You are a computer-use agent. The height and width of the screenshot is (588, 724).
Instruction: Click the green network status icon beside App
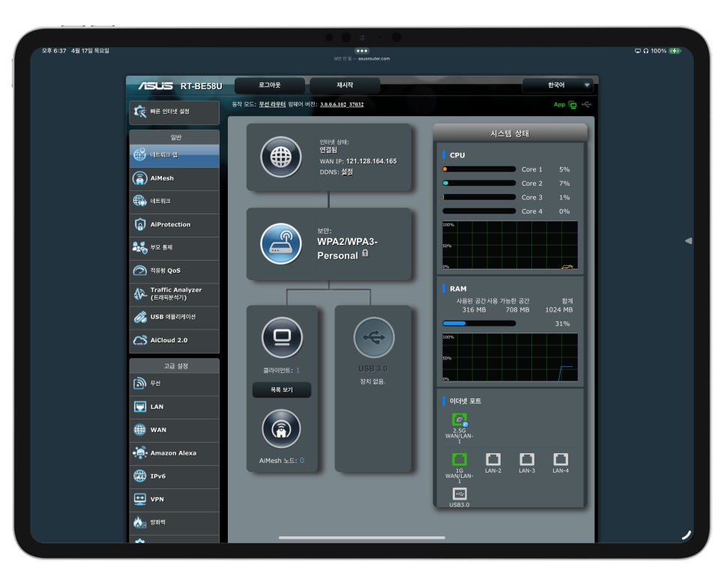[x=573, y=105]
